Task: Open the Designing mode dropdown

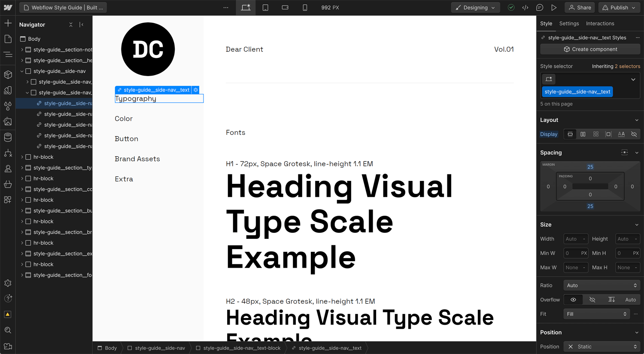Action: tap(475, 8)
